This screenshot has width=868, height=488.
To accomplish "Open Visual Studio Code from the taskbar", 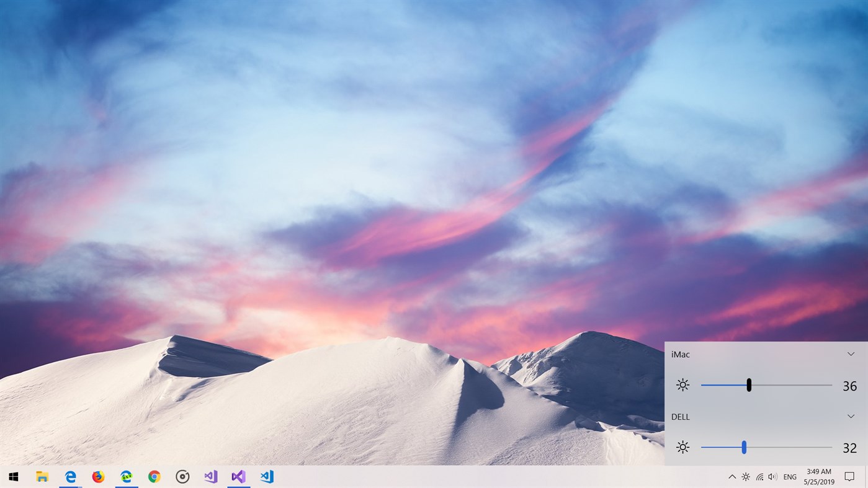I will 267,476.
